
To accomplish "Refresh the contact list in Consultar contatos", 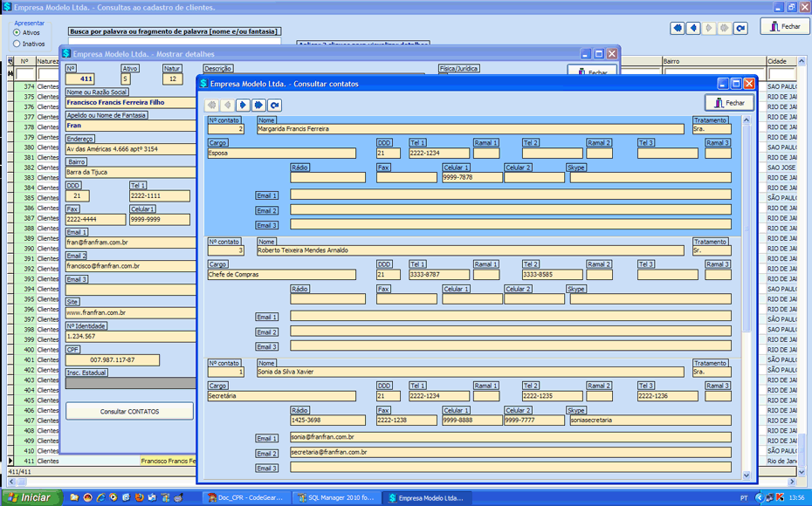I will [274, 105].
